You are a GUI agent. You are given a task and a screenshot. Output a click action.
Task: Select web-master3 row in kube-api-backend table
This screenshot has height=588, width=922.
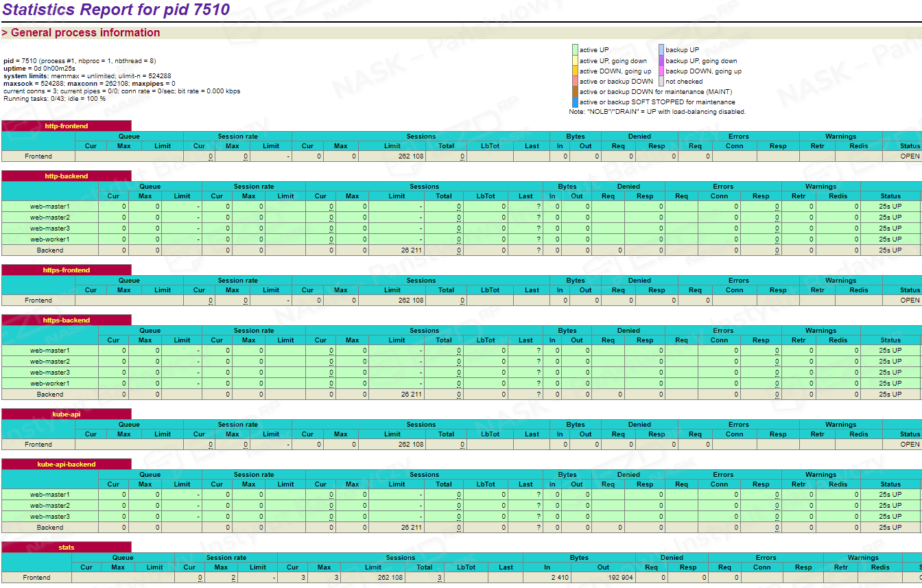point(50,517)
